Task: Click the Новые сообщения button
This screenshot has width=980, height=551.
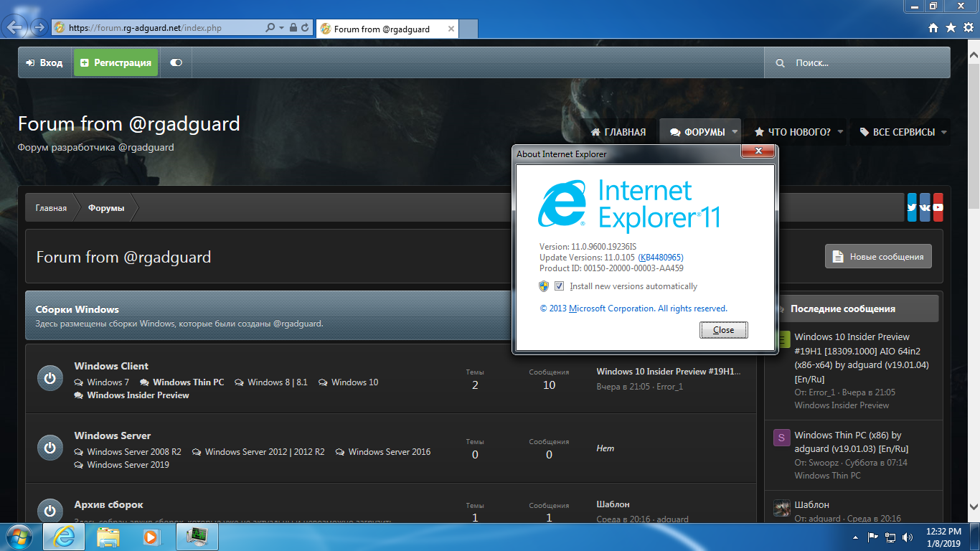Action: [x=878, y=256]
